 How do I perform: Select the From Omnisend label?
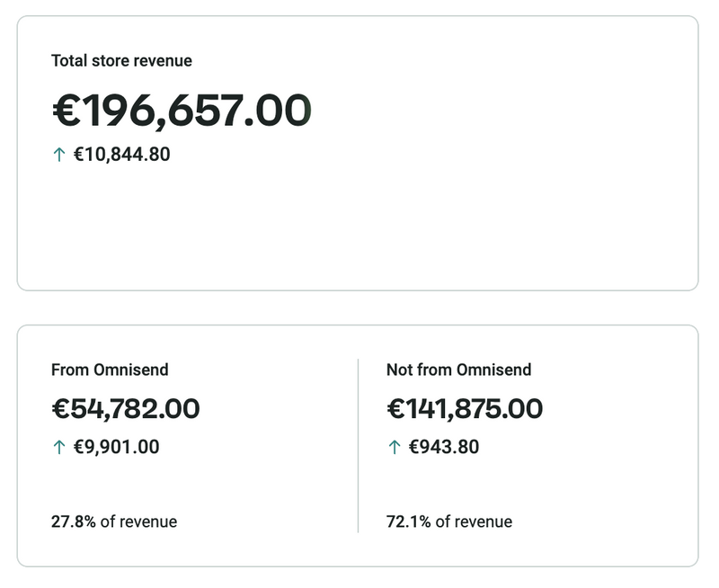pos(110,370)
